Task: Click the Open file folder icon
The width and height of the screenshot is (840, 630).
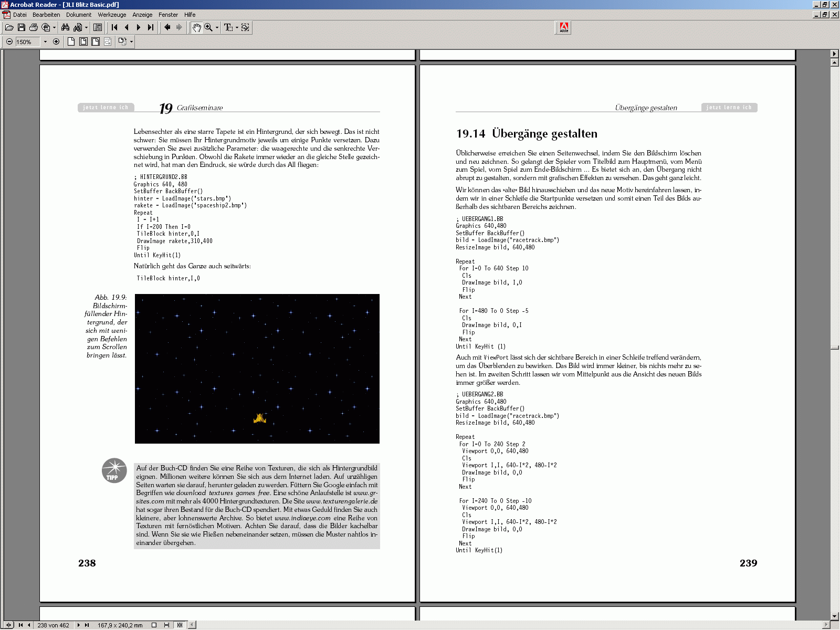Action: coord(9,27)
